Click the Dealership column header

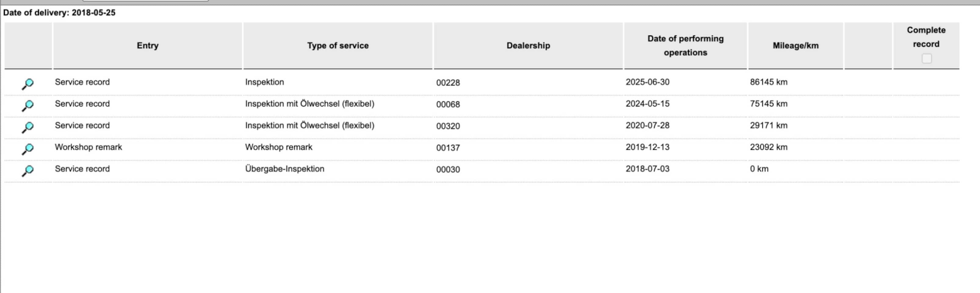pyautogui.click(x=528, y=46)
